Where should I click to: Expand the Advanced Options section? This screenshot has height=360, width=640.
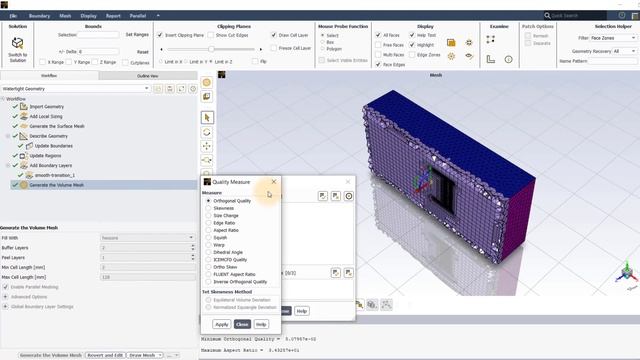pos(5,297)
